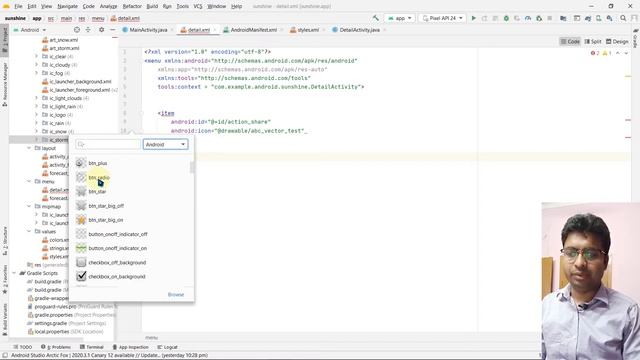Image resolution: width=640 pixels, height=360 pixels.
Task: Select the btn_plus drawable thumbnail
Action: coord(81,163)
